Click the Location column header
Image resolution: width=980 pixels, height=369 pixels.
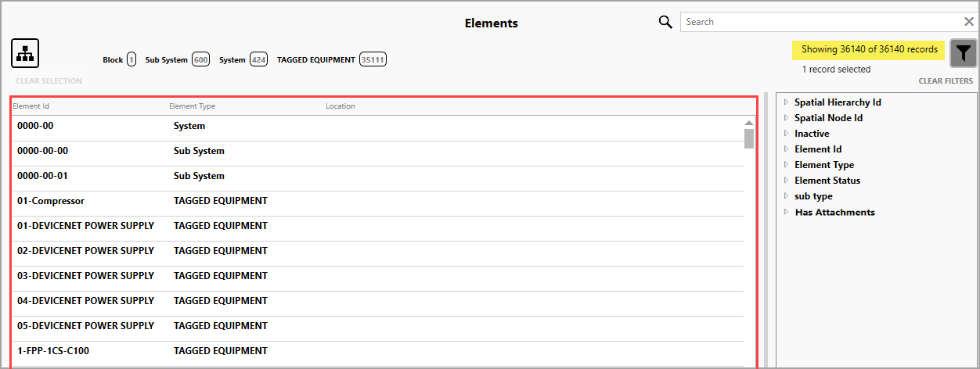pyautogui.click(x=340, y=106)
